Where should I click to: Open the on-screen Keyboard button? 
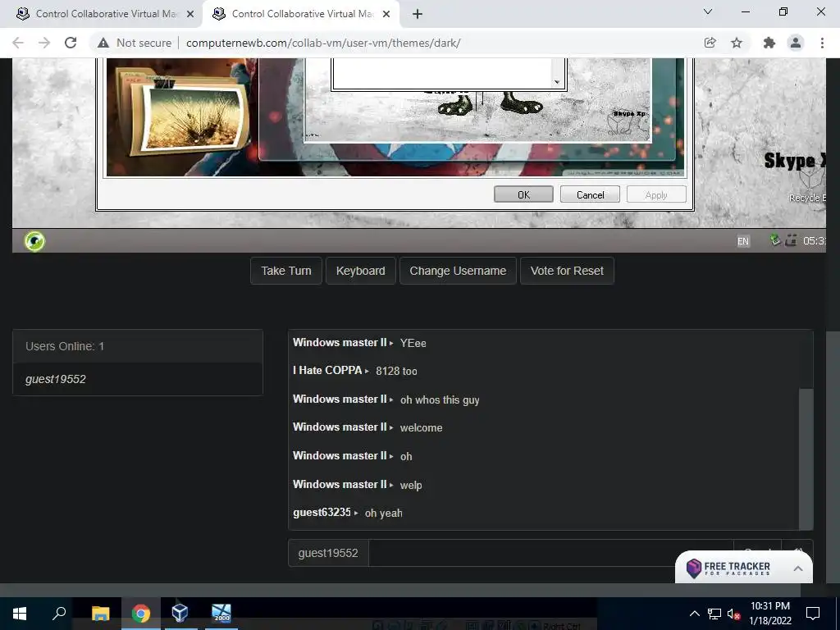tap(361, 271)
